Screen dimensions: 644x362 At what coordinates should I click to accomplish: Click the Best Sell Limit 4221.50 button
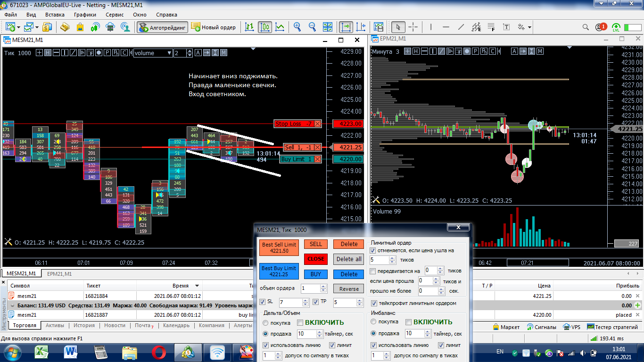[280, 248]
